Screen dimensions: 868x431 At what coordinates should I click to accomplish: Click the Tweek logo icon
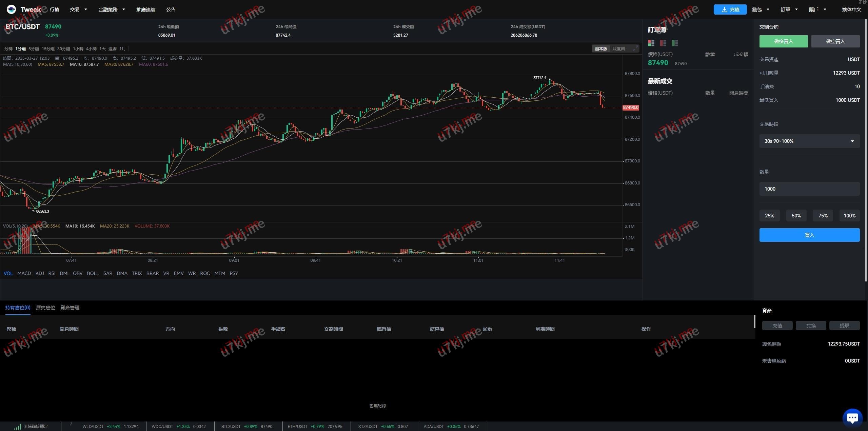click(x=11, y=9)
